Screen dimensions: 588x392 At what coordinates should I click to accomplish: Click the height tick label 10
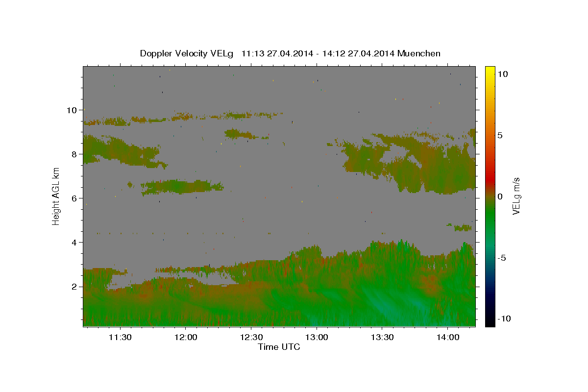point(72,110)
